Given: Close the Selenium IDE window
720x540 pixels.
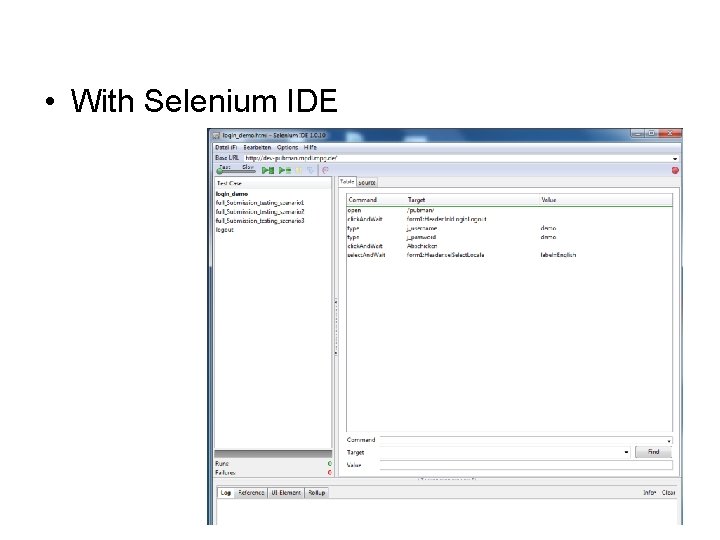Looking at the screenshot, I should [670, 133].
